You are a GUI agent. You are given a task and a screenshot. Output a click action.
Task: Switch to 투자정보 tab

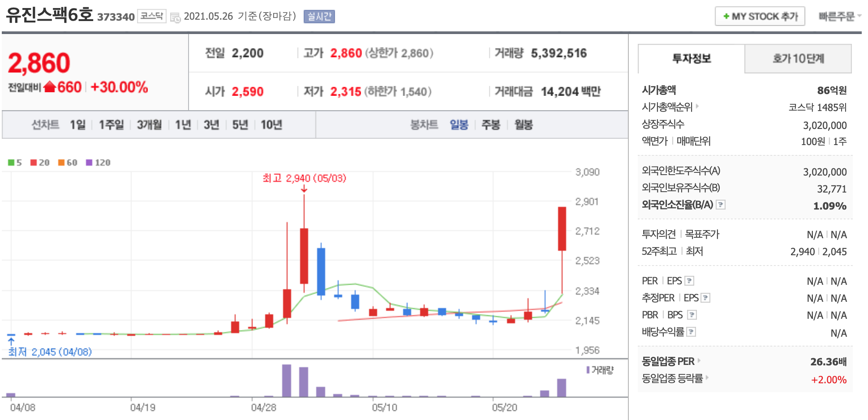click(x=691, y=59)
